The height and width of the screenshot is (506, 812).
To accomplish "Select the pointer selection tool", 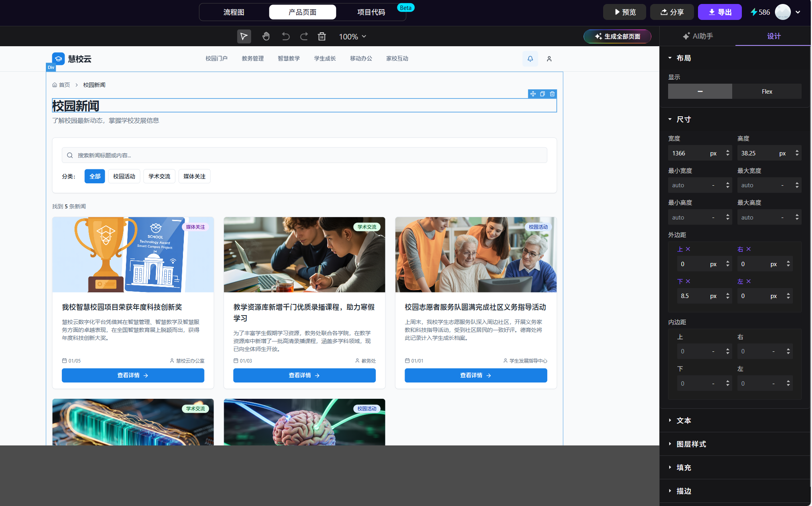I will (x=244, y=36).
